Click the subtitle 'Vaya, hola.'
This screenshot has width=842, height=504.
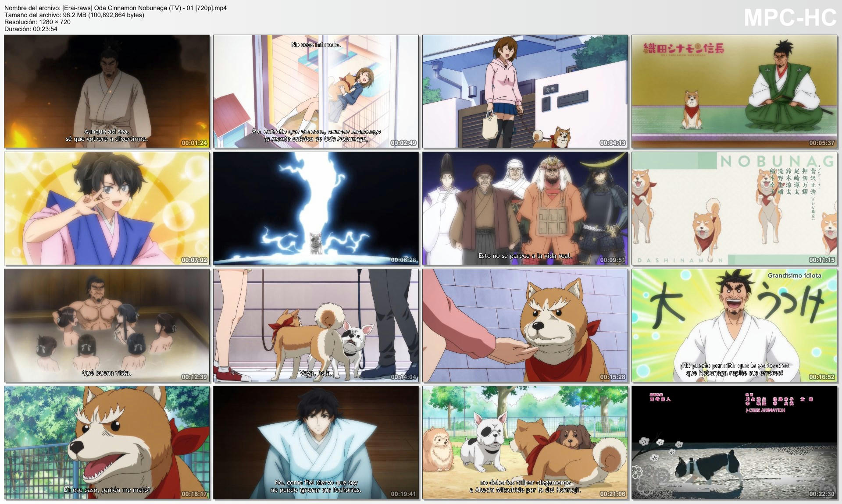(x=316, y=373)
